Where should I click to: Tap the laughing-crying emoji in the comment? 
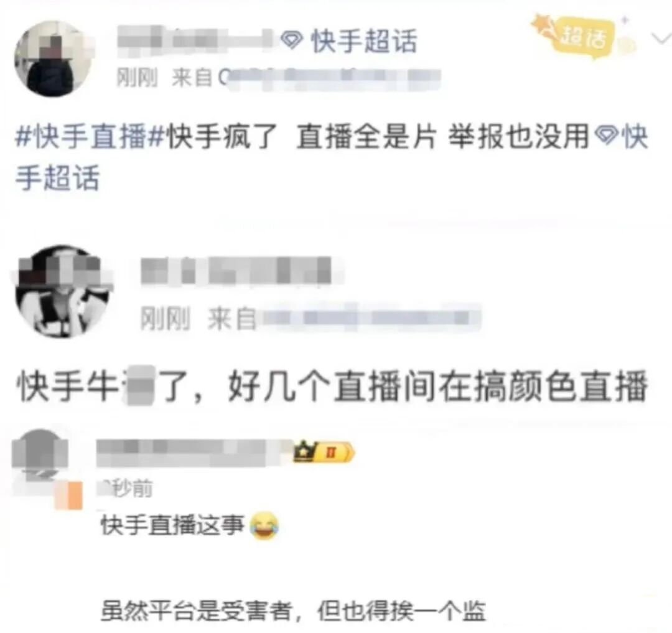coord(264,526)
